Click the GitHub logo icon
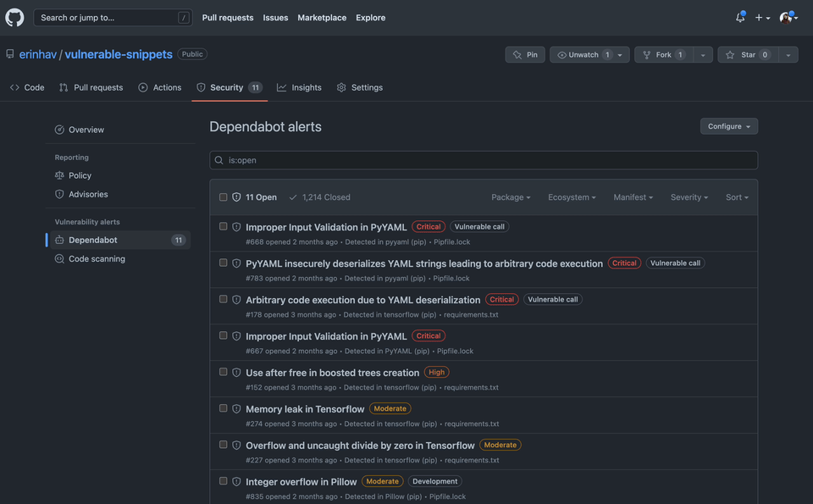 click(x=15, y=17)
